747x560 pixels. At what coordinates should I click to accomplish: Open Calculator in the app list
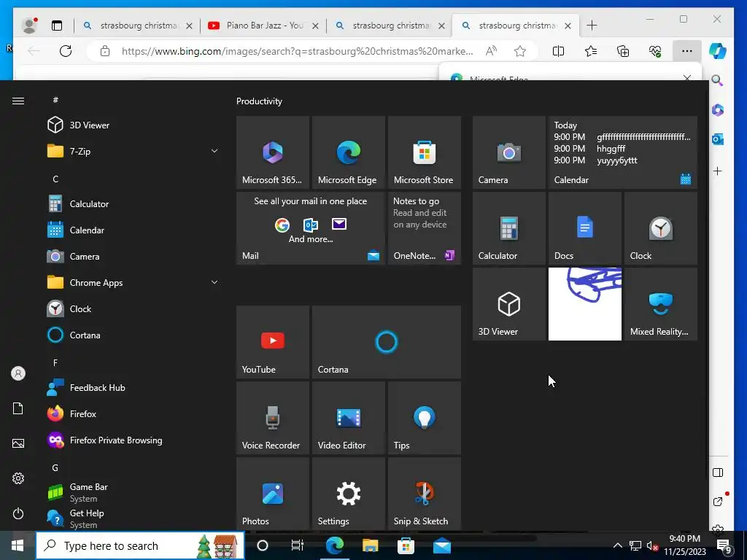tap(133, 204)
